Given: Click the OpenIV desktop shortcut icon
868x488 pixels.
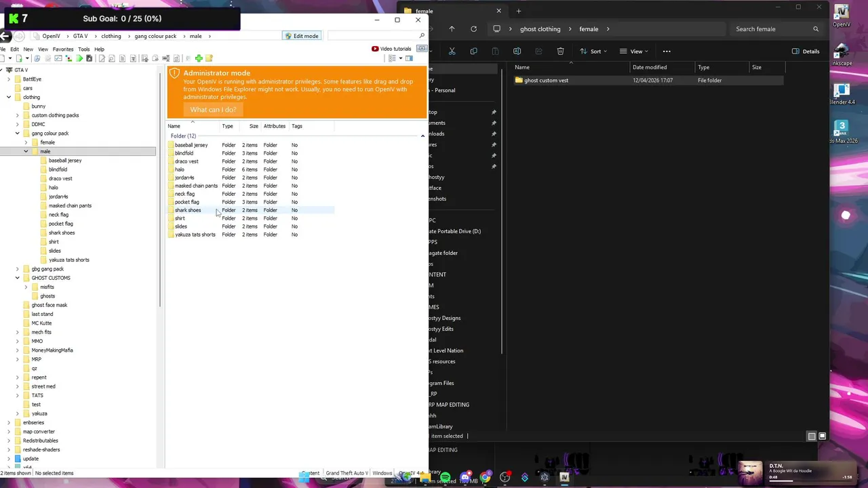Looking at the screenshot, I should click(x=842, y=16).
